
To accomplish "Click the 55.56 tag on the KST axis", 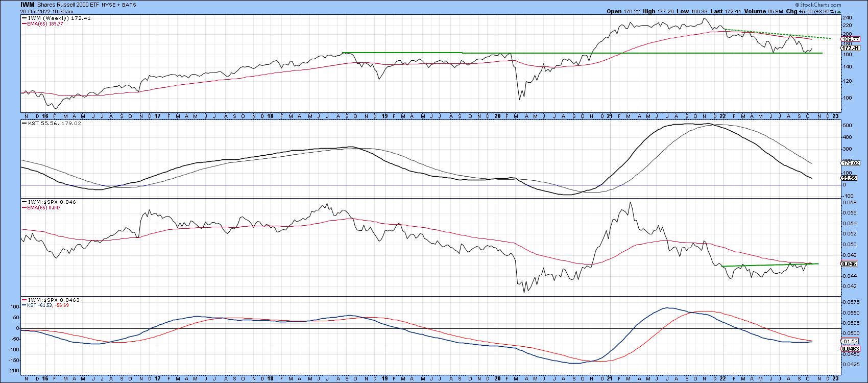I will pos(849,178).
